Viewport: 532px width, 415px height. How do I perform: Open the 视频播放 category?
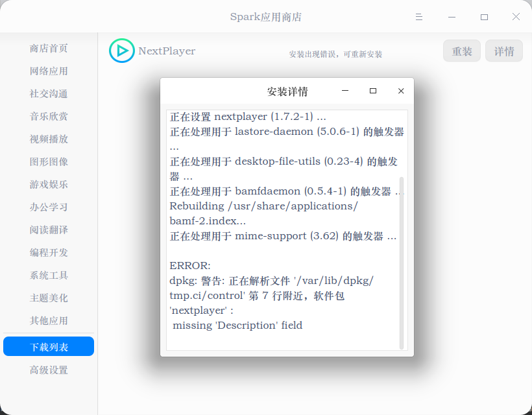(x=49, y=139)
